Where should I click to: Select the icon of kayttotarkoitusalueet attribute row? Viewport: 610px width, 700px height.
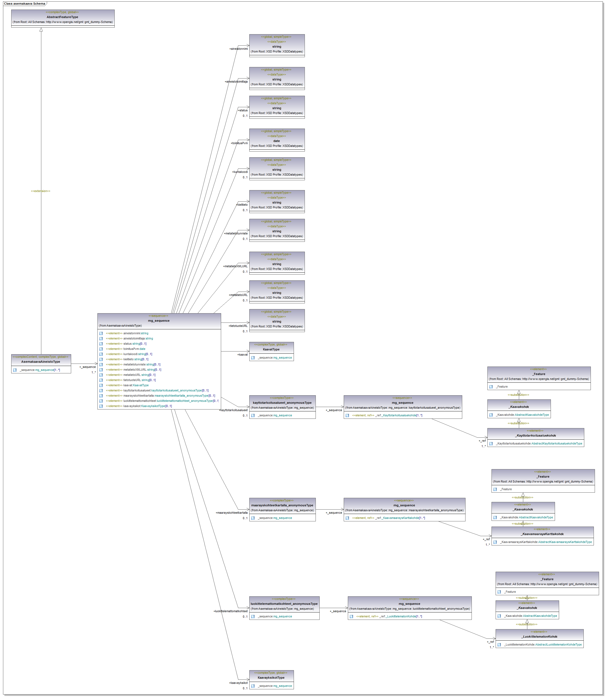101,391
